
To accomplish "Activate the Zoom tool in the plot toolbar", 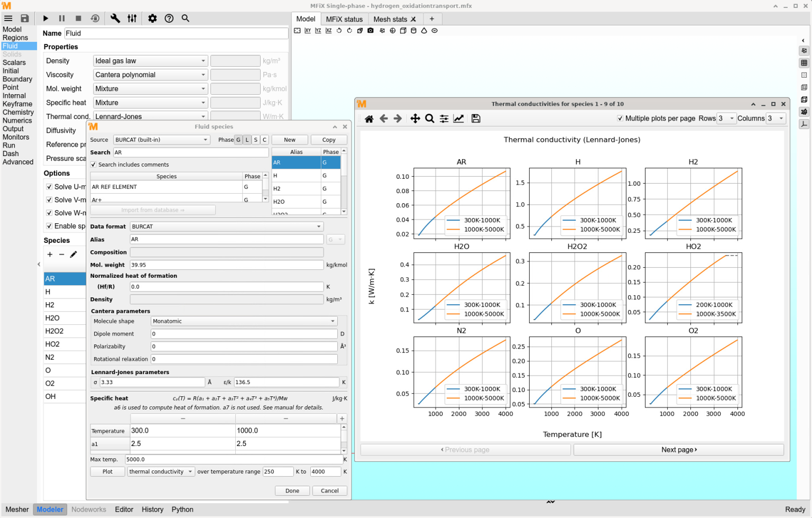I will (429, 118).
